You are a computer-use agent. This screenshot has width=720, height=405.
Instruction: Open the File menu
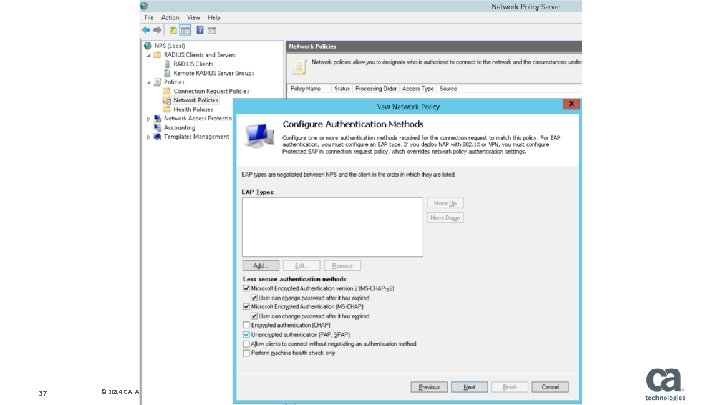click(149, 17)
